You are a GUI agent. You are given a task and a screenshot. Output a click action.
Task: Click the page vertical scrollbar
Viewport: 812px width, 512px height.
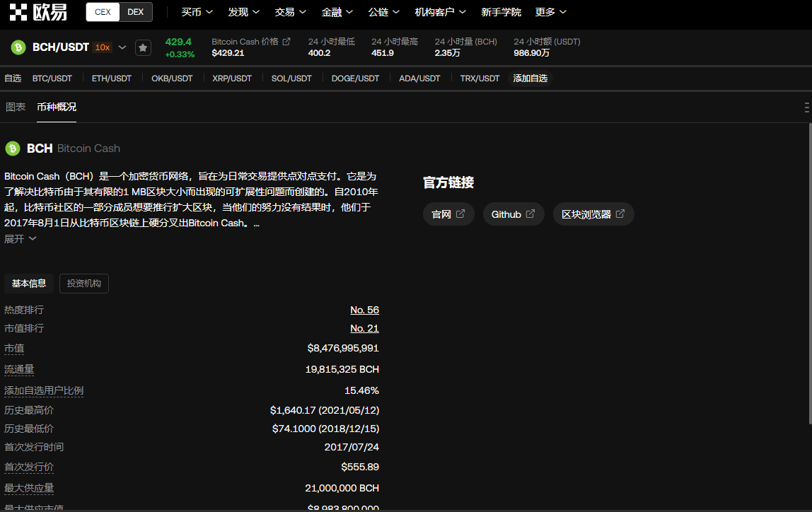point(810,274)
